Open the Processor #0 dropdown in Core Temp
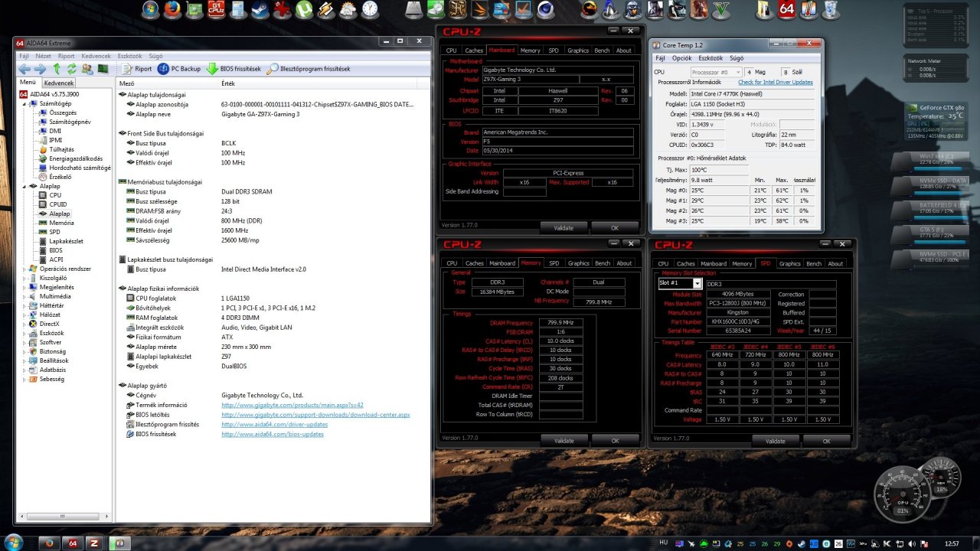 [716, 72]
